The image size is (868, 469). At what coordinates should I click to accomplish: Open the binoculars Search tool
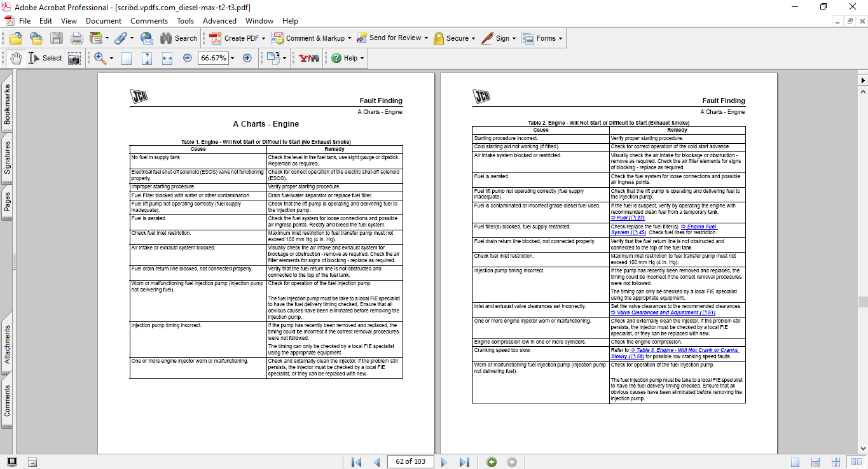(179, 38)
